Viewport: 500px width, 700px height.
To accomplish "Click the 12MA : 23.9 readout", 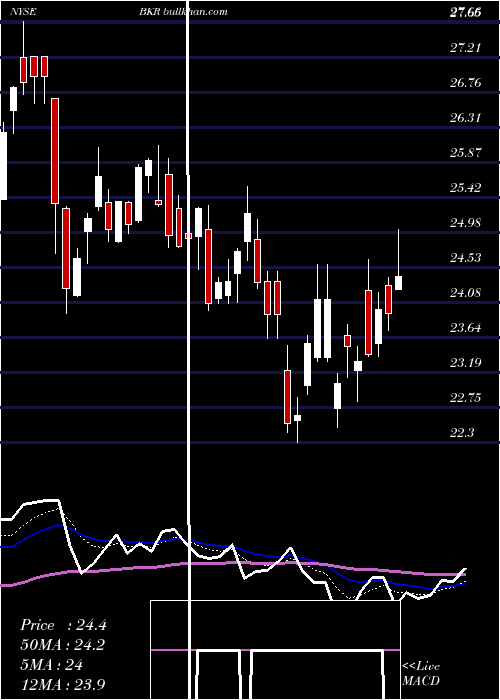I will pos(63,684).
